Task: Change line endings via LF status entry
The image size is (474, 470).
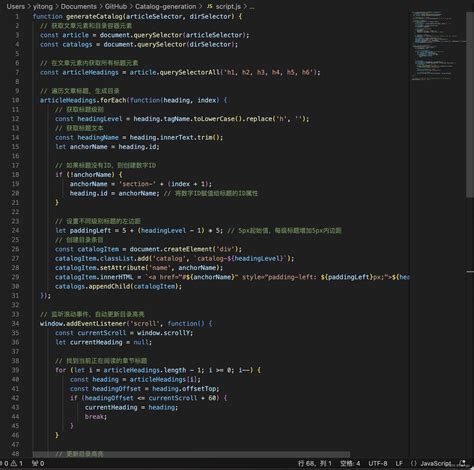Action: click(x=399, y=463)
